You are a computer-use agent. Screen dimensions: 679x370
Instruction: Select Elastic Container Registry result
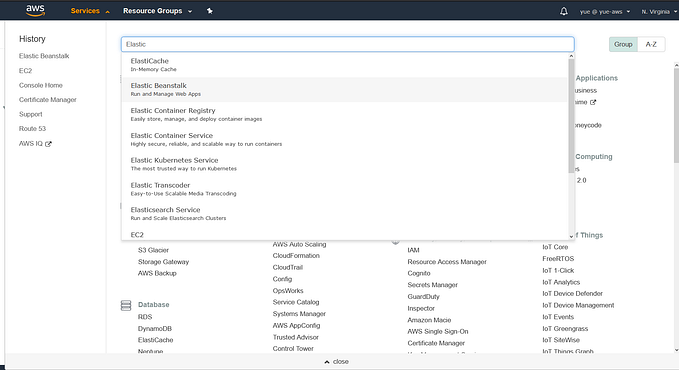point(344,114)
